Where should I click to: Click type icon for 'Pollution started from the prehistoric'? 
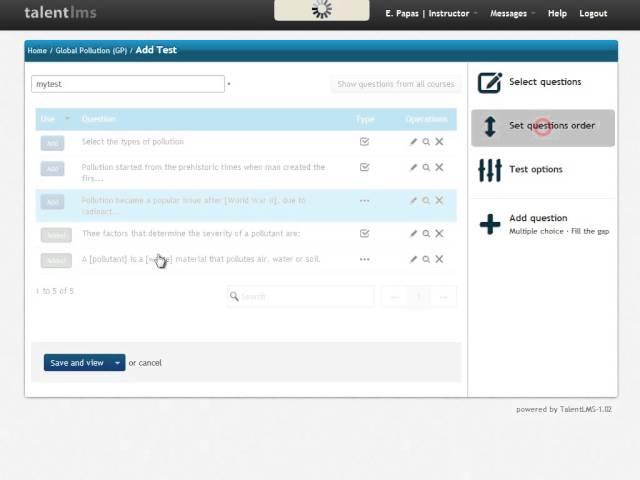coord(364,167)
